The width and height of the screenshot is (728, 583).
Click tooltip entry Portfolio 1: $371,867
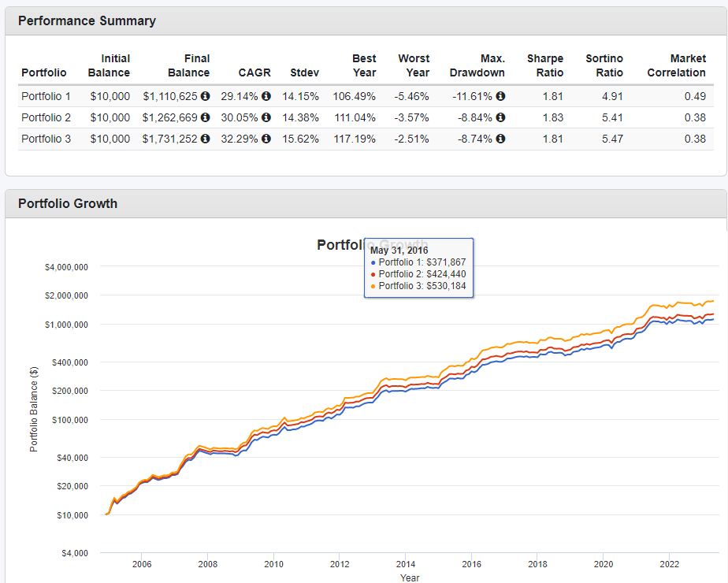(x=419, y=262)
